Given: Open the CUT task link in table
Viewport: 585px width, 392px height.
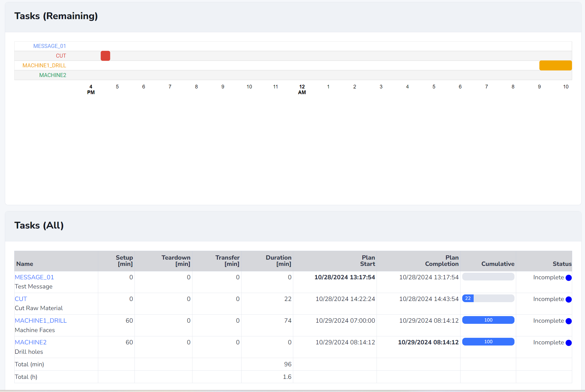Looking at the screenshot, I should [21, 299].
